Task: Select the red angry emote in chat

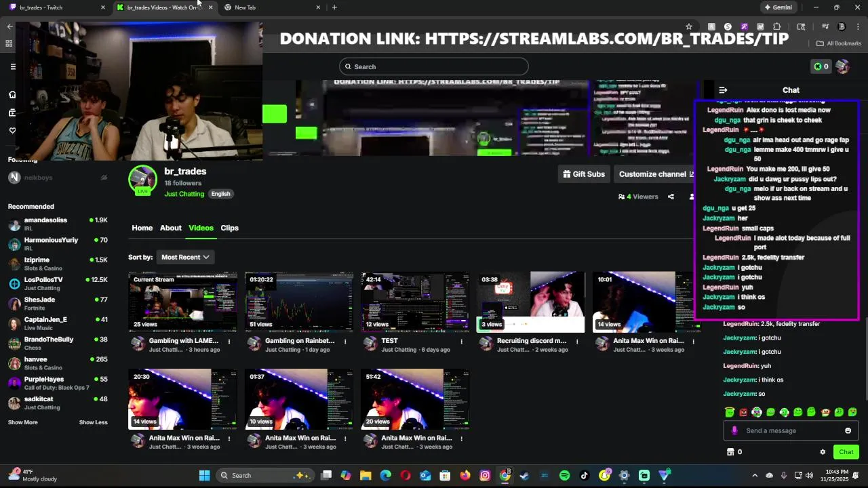Action: pyautogui.click(x=743, y=412)
